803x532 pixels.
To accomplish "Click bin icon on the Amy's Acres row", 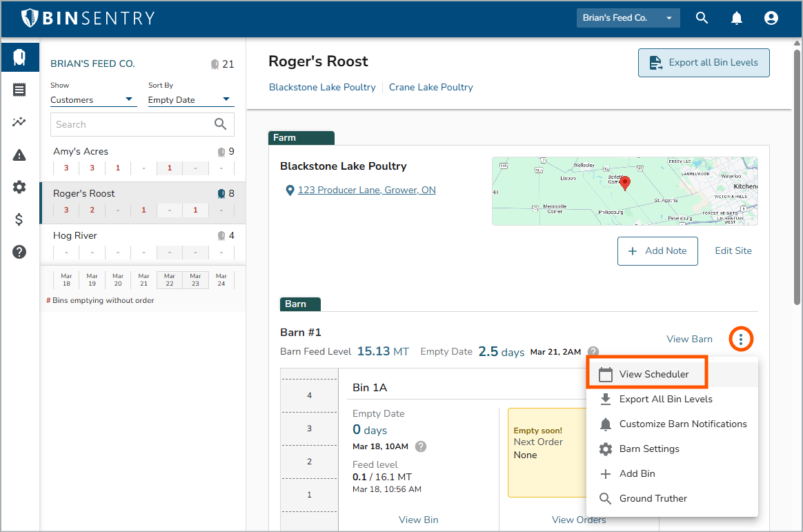I will [221, 152].
